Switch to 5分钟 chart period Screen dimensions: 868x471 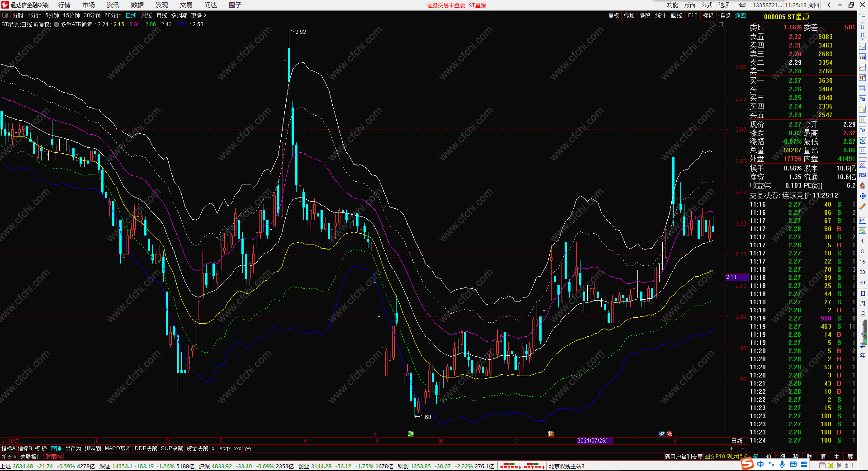pyautogui.click(x=52, y=15)
